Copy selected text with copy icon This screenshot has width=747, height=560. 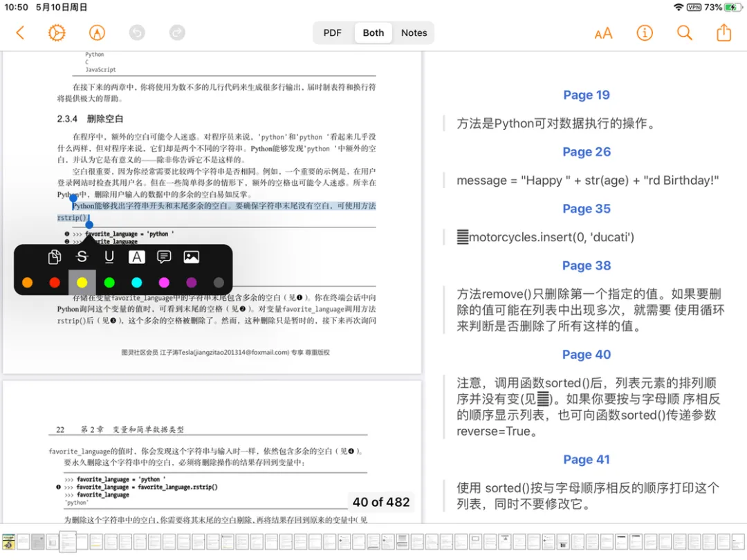coord(55,257)
